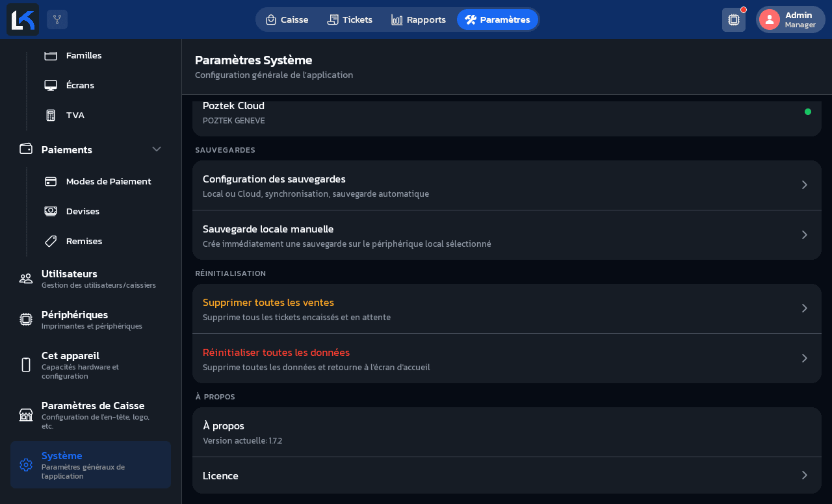Click the LK app logo
This screenshot has height=504, width=832.
point(23,19)
